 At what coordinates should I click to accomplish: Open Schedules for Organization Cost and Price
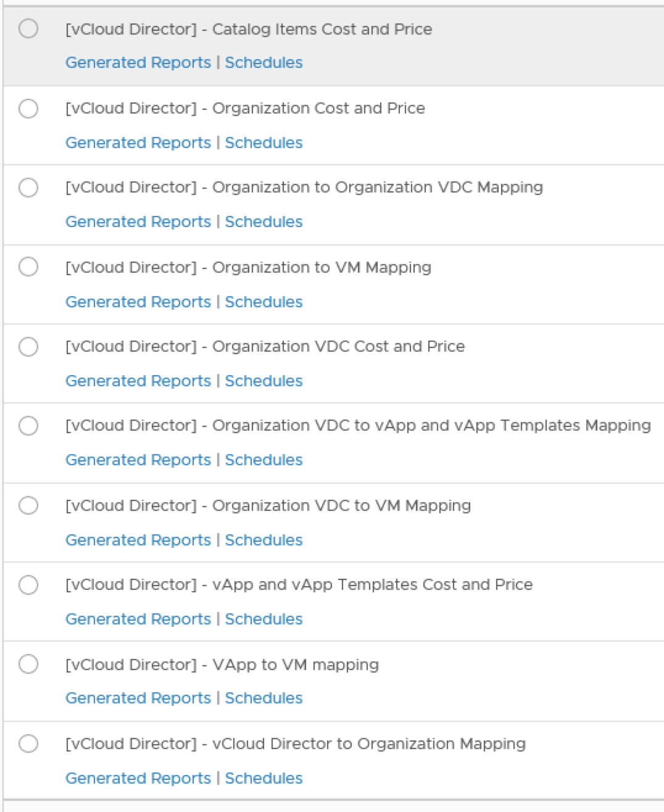(x=264, y=143)
